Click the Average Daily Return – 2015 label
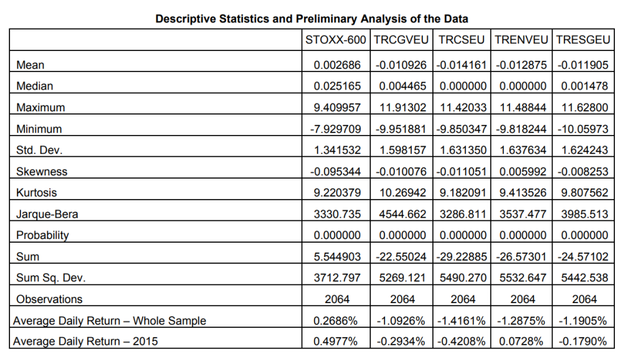 85,341
